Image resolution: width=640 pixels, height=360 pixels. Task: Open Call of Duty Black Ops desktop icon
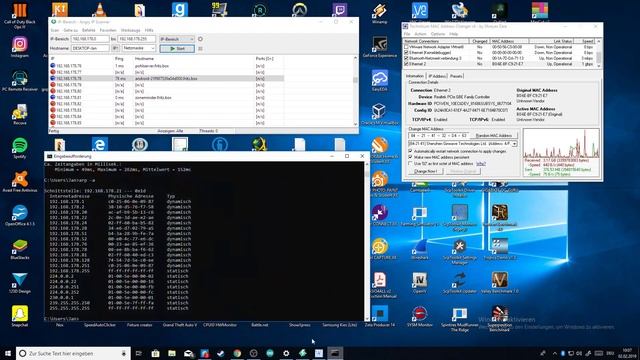(20, 16)
